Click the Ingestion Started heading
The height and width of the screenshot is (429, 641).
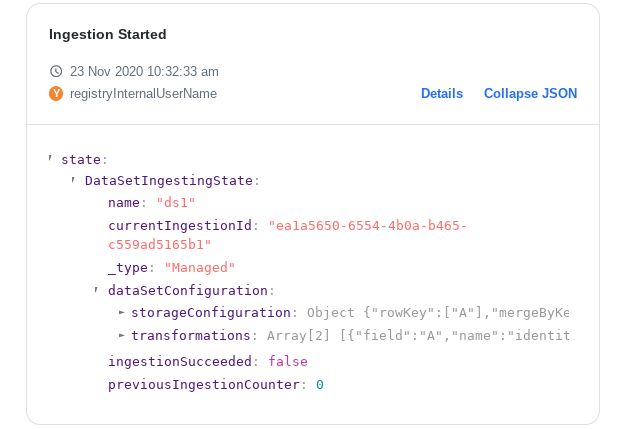point(108,34)
